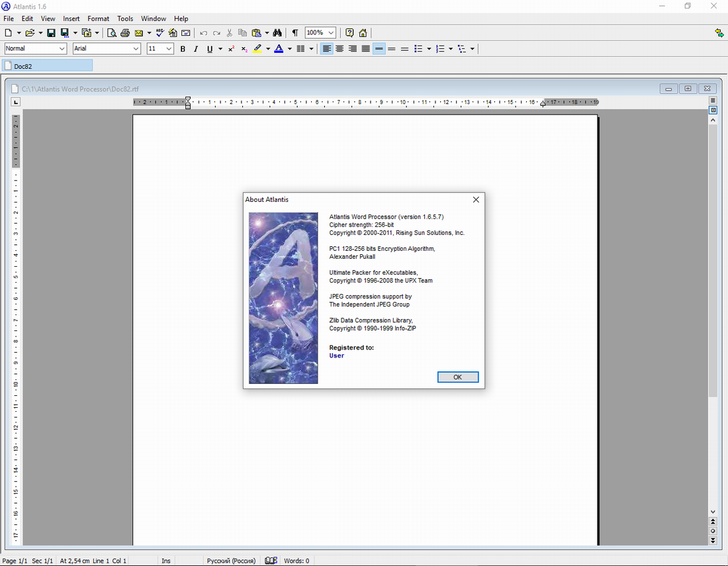
Task: Click the Ins mode indicator in status bar
Action: coord(165,561)
